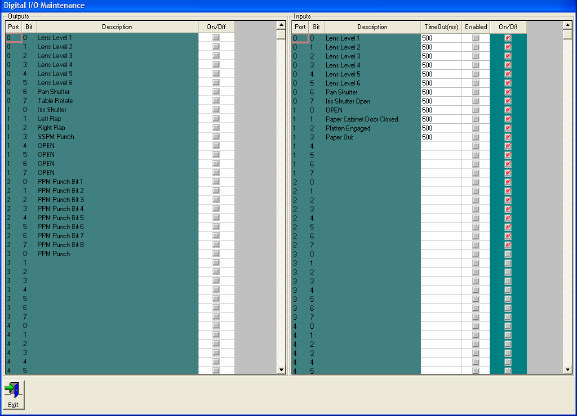Image resolution: width=577 pixels, height=416 pixels.
Task: Toggle On/Off for output Table Rotate
Action: coord(216,101)
